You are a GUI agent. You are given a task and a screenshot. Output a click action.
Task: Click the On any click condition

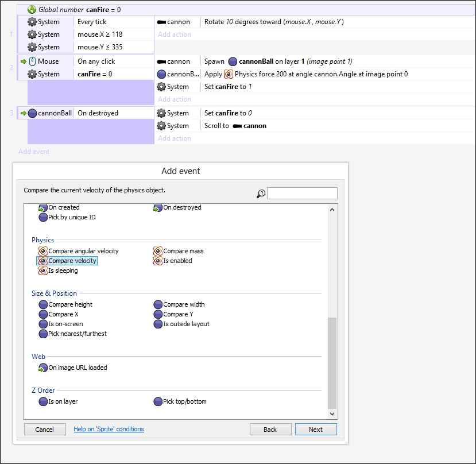[x=96, y=61]
